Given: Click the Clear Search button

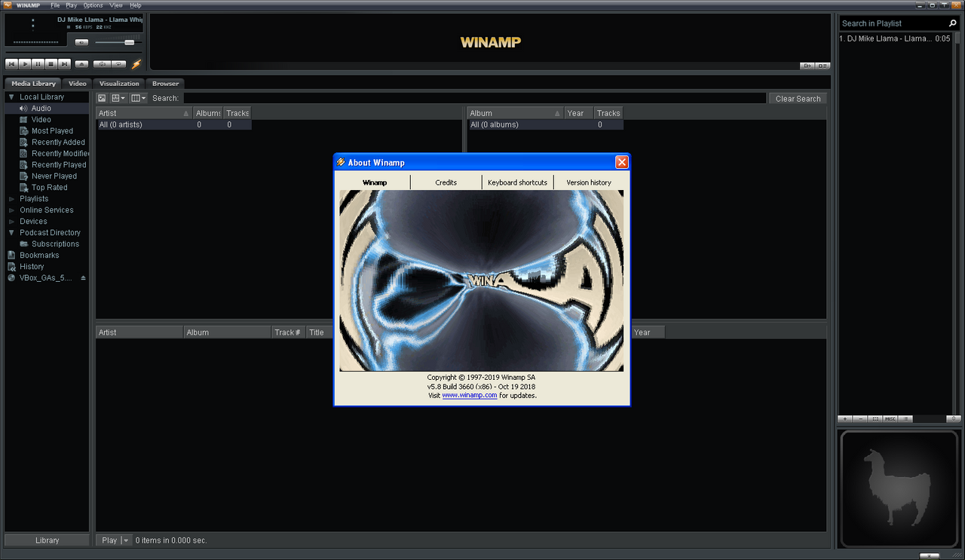Looking at the screenshot, I should click(x=798, y=99).
